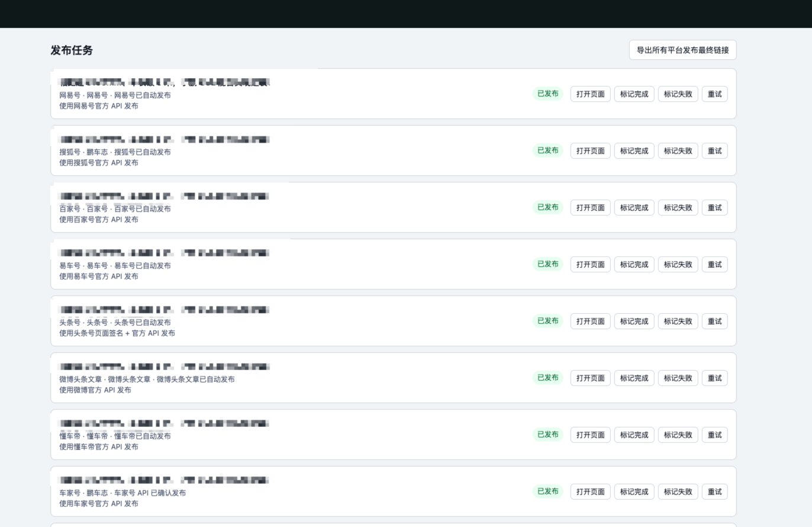Open the page for the 头条号 task
This screenshot has height=527, width=812.
590,322
